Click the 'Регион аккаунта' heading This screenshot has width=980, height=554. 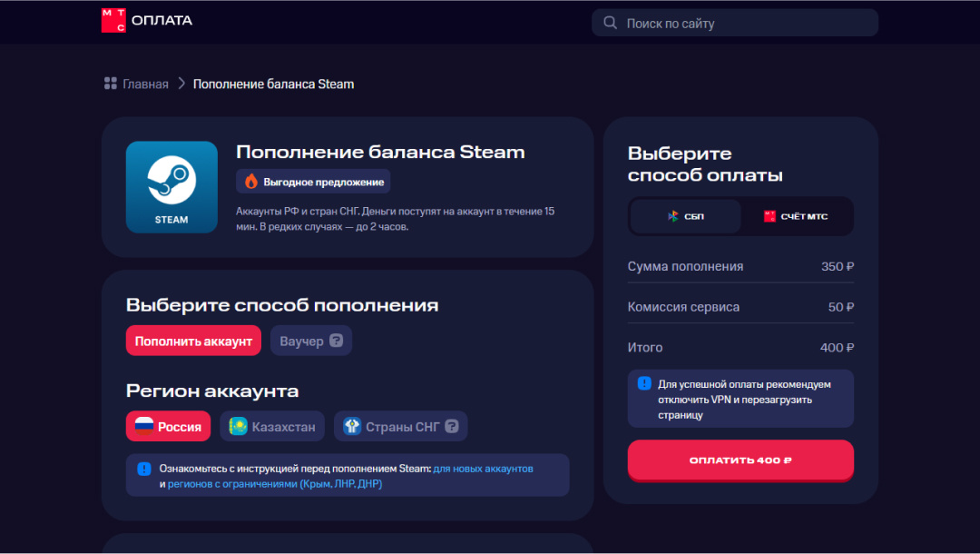212,391
